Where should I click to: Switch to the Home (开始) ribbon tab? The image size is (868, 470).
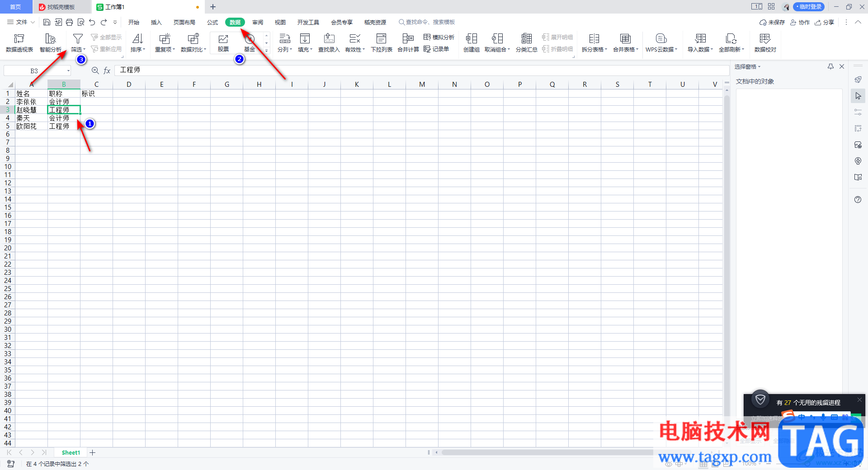pos(133,22)
